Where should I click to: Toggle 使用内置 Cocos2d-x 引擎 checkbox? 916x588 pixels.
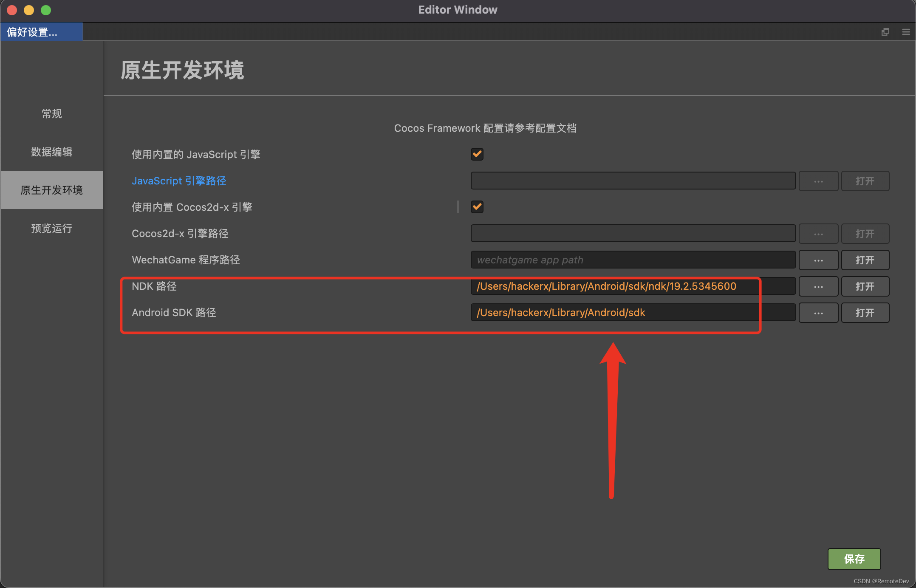(x=477, y=206)
